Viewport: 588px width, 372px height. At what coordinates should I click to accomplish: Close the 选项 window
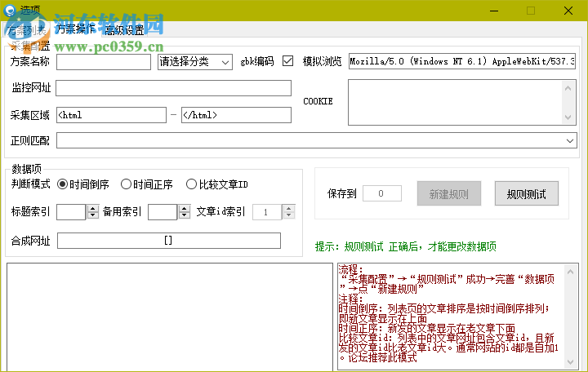coord(568,11)
